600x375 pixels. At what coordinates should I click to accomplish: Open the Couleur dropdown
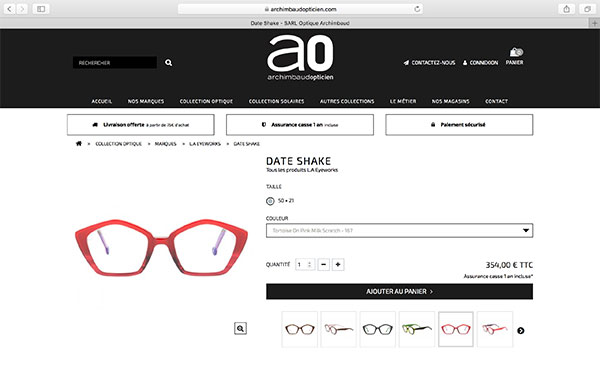point(399,230)
